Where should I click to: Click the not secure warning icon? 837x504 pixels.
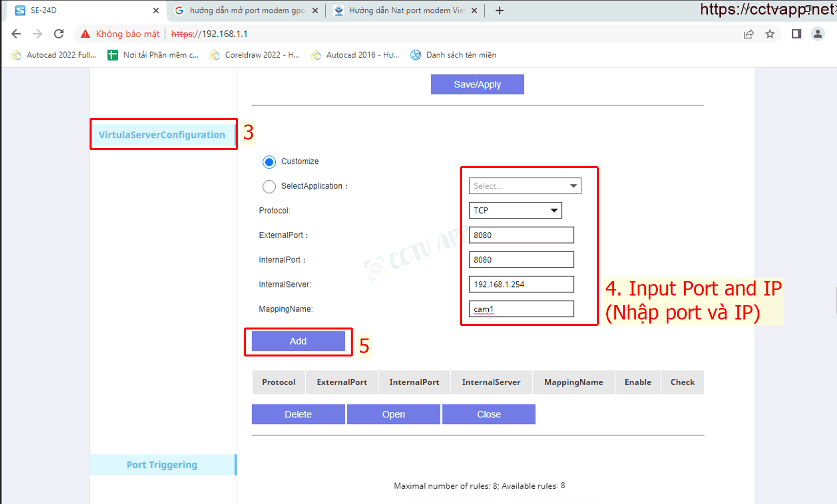[x=86, y=34]
